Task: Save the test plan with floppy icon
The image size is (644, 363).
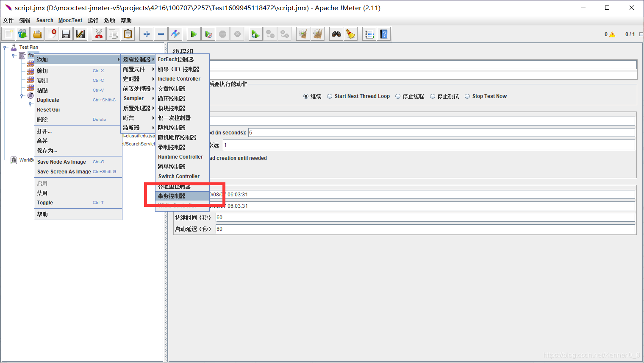Action: (66, 34)
